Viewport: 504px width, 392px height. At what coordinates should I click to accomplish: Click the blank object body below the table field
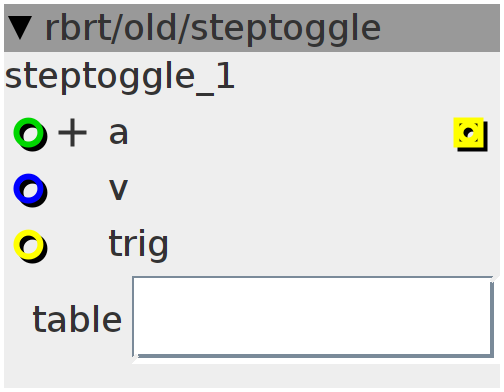pyautogui.click(x=252, y=375)
